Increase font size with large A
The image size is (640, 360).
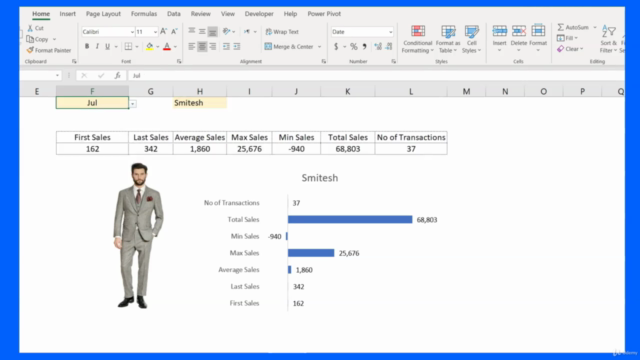(163, 31)
